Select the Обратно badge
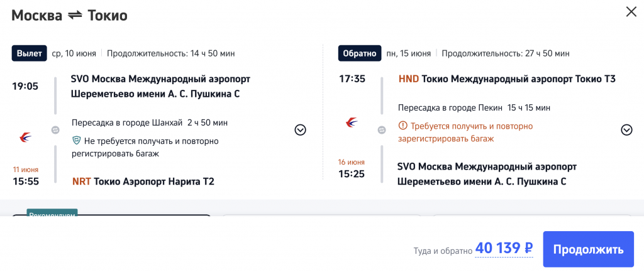 [x=360, y=53]
